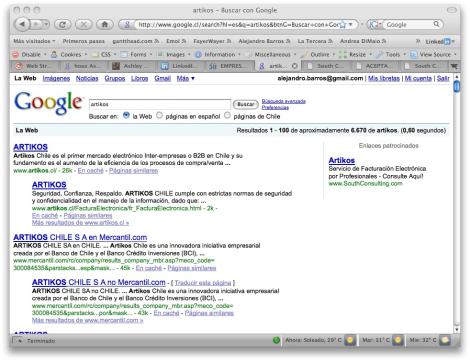The height and width of the screenshot is (361, 470).
Task: Click the 'Traducir esta página' link
Action: coord(203,283)
